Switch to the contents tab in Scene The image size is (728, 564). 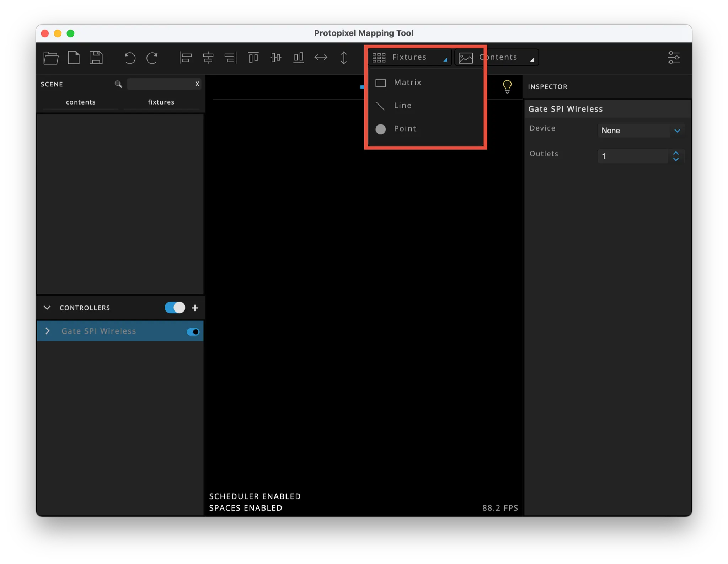pyautogui.click(x=81, y=102)
